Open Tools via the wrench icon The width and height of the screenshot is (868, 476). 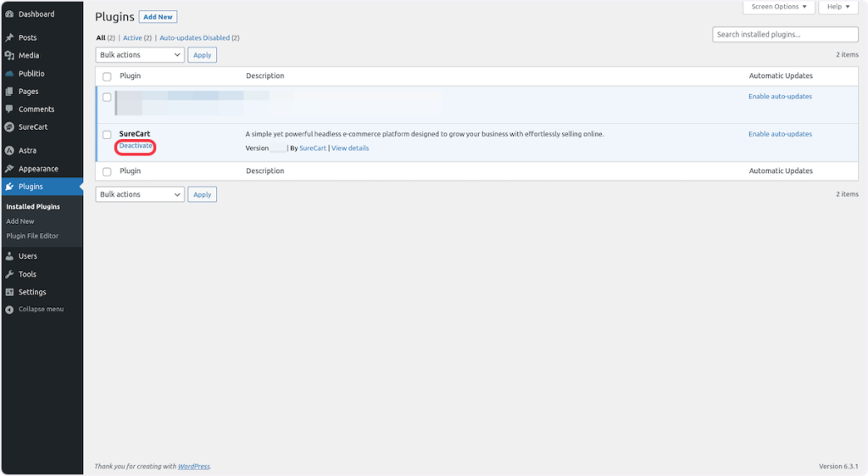[9, 274]
